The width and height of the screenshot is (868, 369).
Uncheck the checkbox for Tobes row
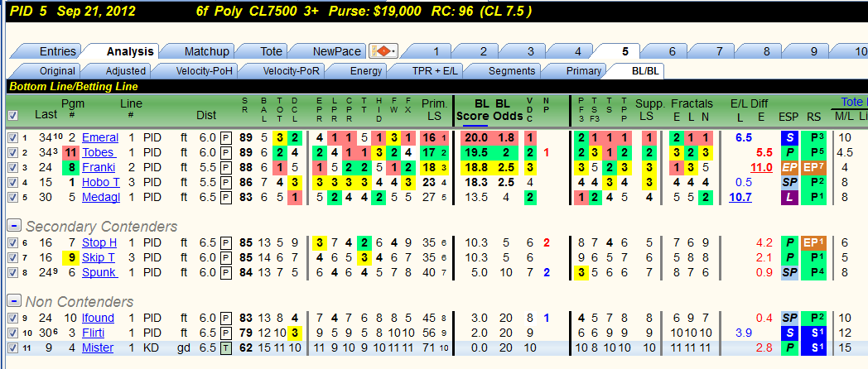[12, 153]
